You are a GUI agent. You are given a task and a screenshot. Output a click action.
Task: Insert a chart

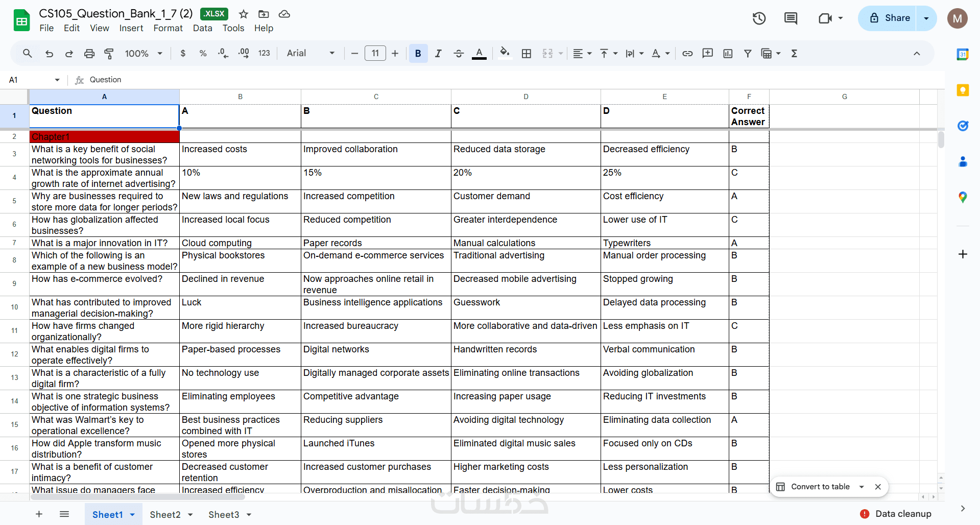[x=728, y=53]
